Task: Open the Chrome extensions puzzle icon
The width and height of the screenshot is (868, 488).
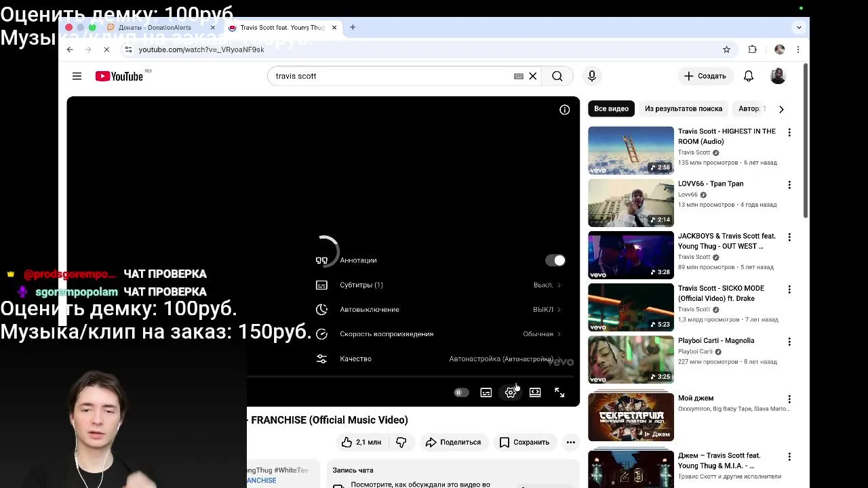Action: (x=752, y=49)
